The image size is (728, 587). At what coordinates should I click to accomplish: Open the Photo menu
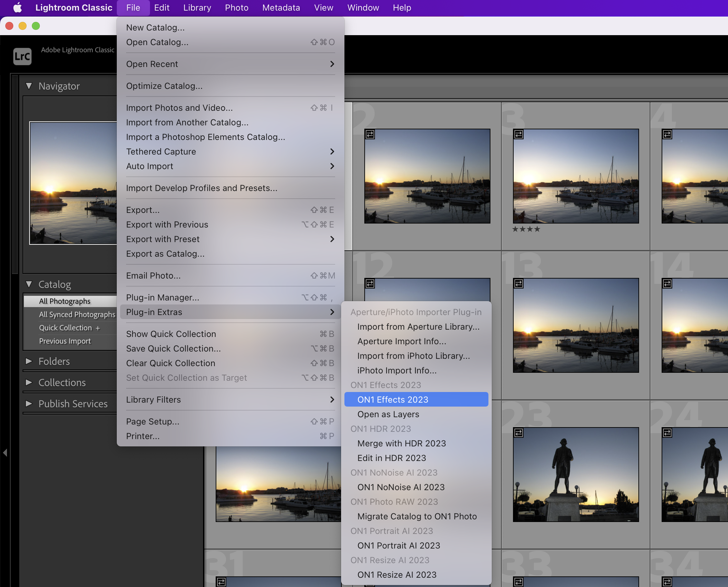point(237,8)
